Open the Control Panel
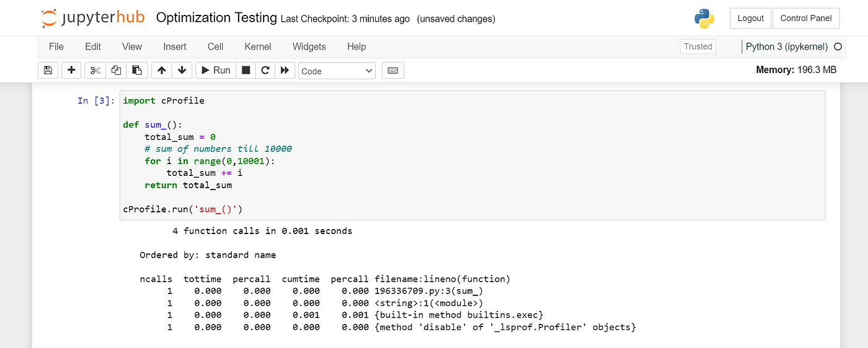The width and height of the screenshot is (868, 348). pyautogui.click(x=806, y=18)
